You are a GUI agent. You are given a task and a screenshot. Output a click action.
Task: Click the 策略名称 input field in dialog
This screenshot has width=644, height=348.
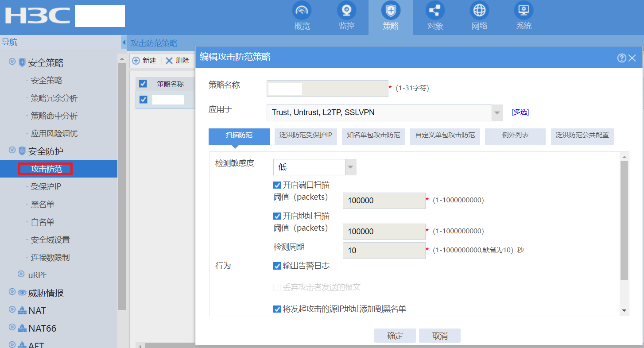(x=327, y=89)
